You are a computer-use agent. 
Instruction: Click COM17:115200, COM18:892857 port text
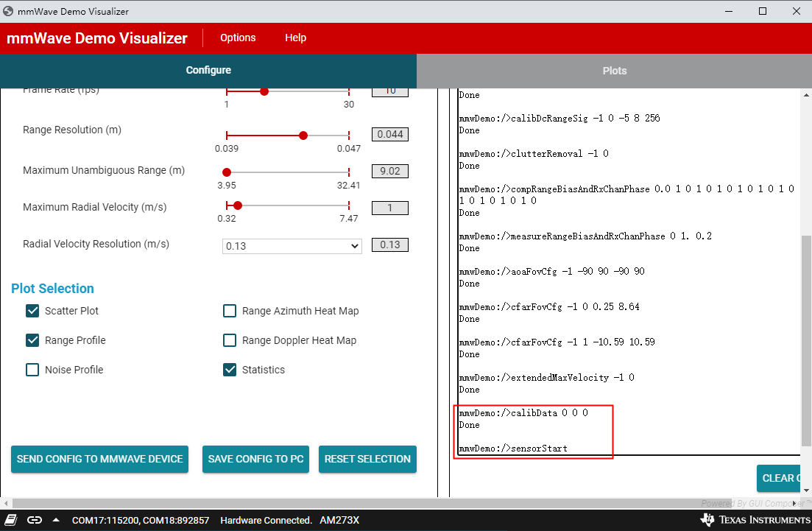point(141,520)
